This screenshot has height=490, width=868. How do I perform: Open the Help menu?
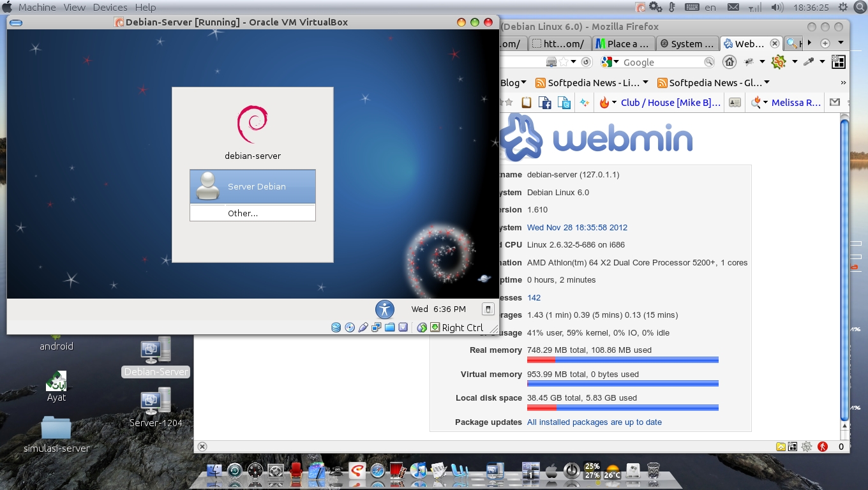[x=146, y=7]
